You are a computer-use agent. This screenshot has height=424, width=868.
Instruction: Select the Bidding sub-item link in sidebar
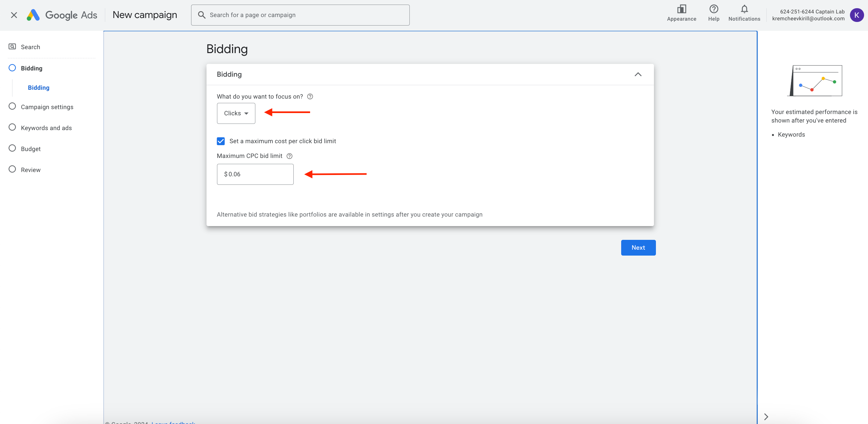38,87
